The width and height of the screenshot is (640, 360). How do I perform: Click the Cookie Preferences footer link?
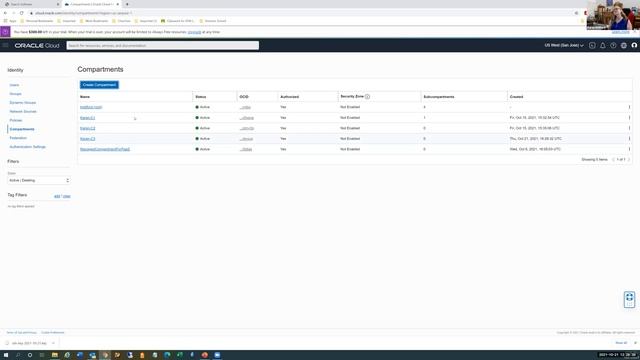coord(53,333)
